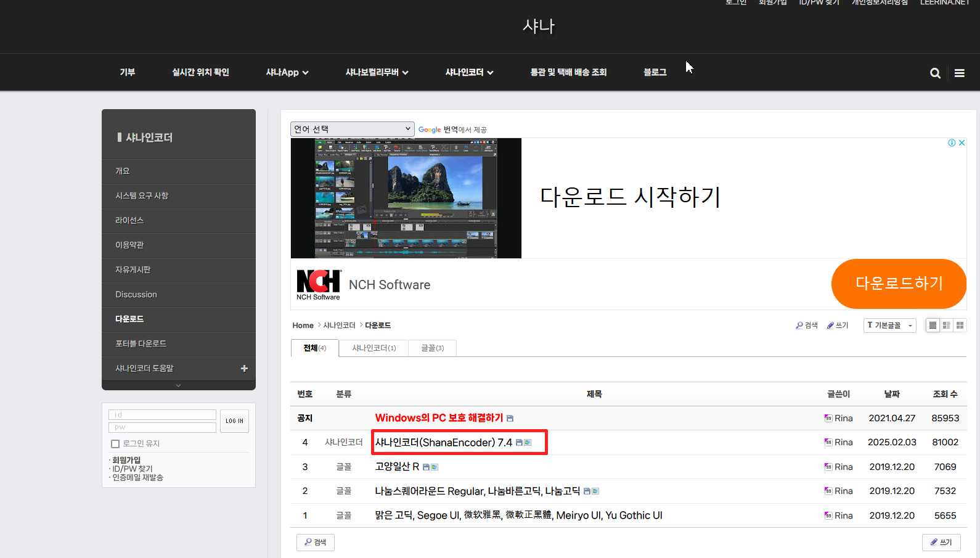Click 샤나 site title logo
The width and height of the screenshot is (980, 558).
click(539, 26)
